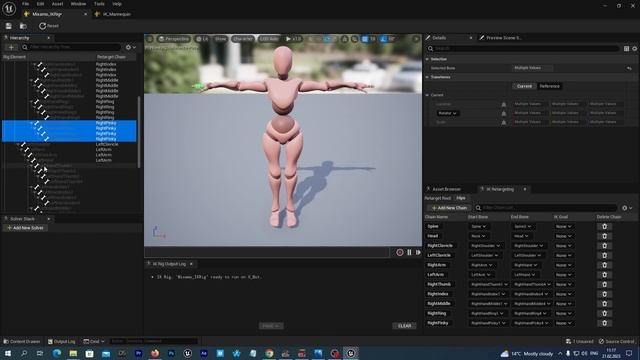Open the viewport hamburger options menu
The width and height of the screenshot is (640, 360).
click(x=150, y=39)
